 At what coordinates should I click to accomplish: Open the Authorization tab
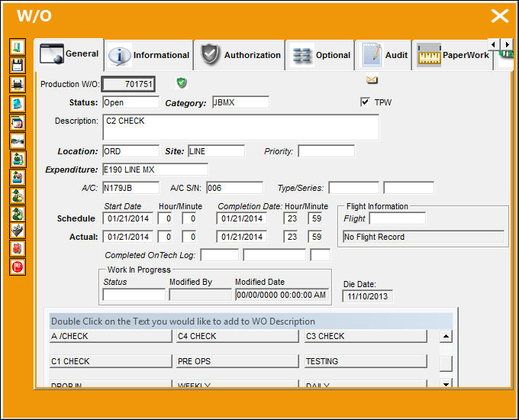[x=240, y=55]
